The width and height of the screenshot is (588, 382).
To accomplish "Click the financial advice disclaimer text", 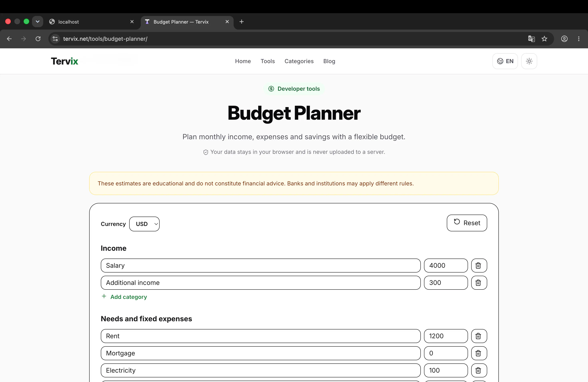I will (x=256, y=183).
